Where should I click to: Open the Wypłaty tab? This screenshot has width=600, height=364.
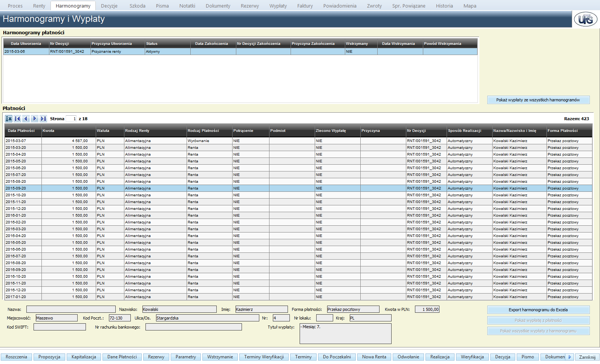[x=278, y=6]
